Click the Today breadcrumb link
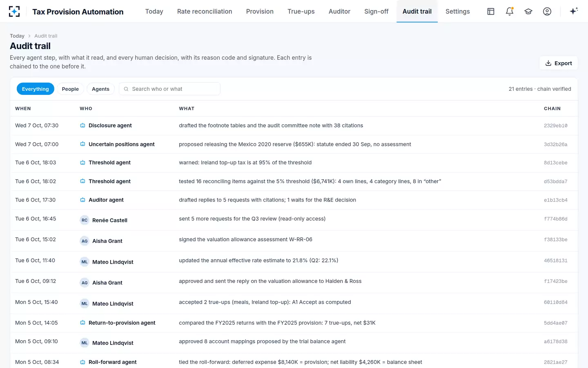This screenshot has width=588, height=368. pyautogui.click(x=17, y=36)
